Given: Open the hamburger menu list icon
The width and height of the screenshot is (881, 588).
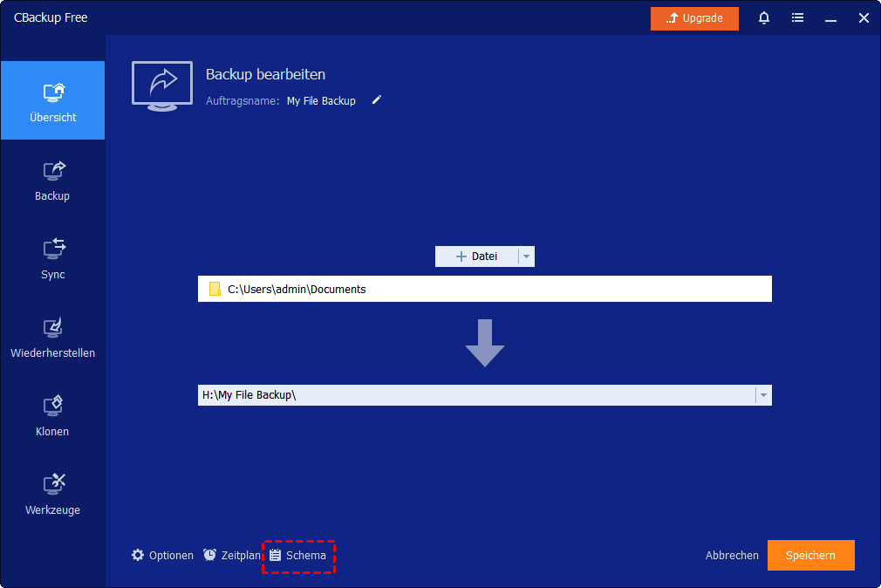Looking at the screenshot, I should [x=797, y=18].
